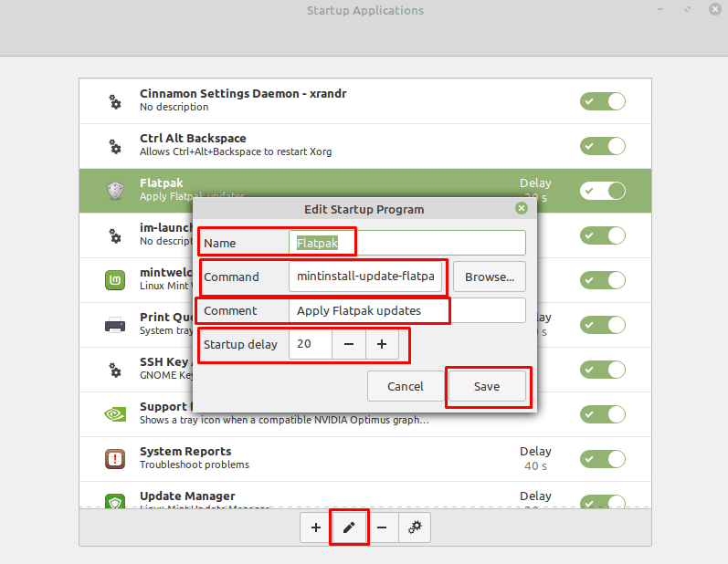Click the System Reports warning icon
Screen dimensions: 728x564
[x=115, y=459]
